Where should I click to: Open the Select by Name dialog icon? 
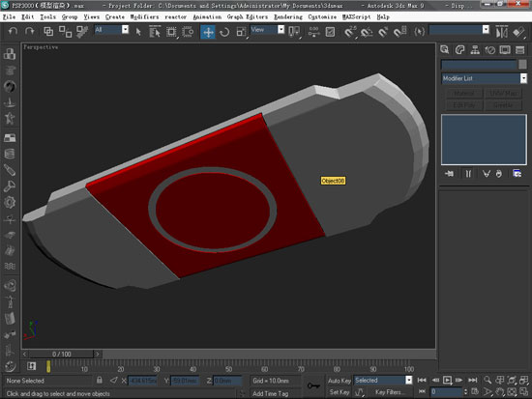[155, 32]
